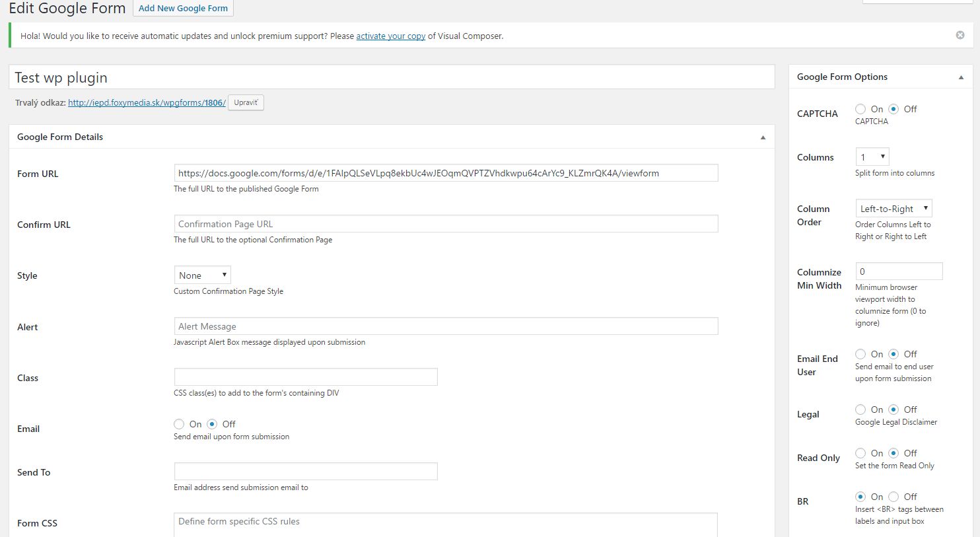
Task: Click the Alert Message input field
Action: coord(446,326)
